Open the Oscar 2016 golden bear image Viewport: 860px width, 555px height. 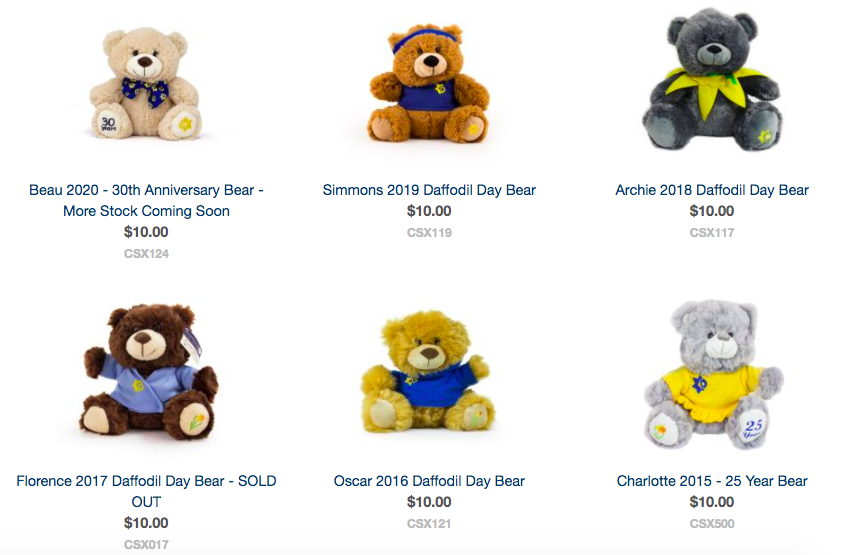click(x=429, y=372)
